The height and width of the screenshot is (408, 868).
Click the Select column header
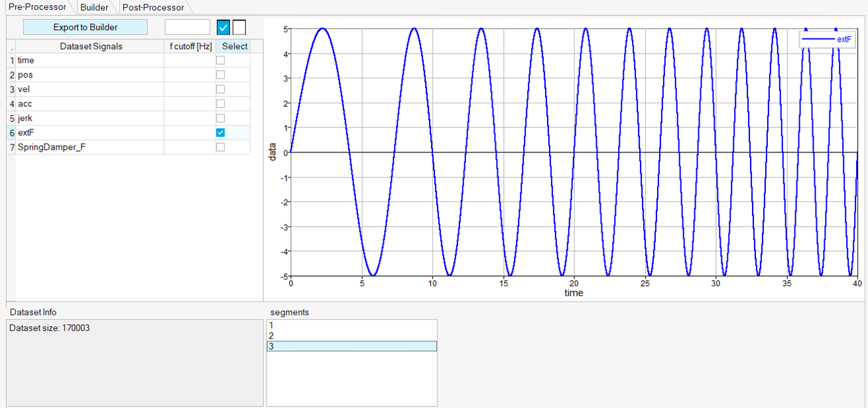tap(234, 46)
